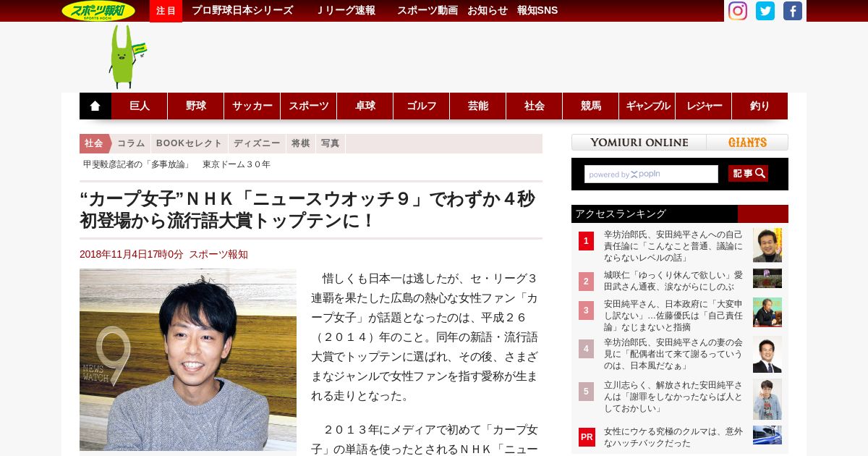Click the 社会 sub-category tag

tap(94, 143)
